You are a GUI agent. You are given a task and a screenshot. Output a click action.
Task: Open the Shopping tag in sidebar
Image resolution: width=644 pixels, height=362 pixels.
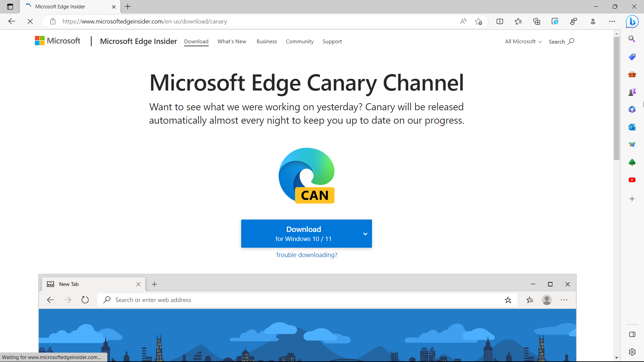point(632,57)
